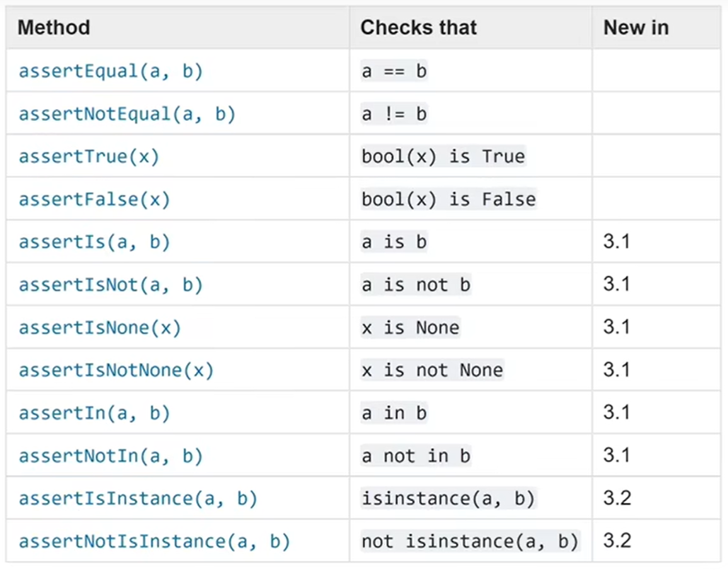728x571 pixels.
Task: Select the assertIsNone(x) link
Action: pyautogui.click(x=100, y=328)
